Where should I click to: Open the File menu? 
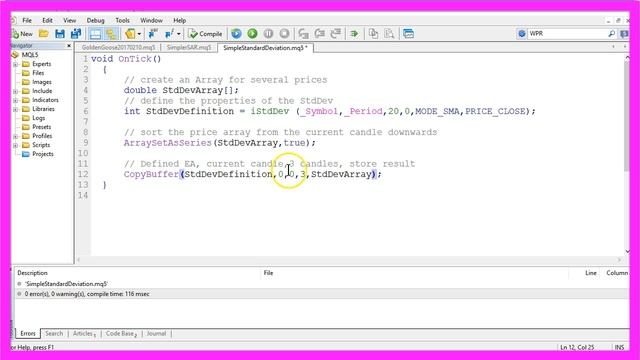[x=27, y=20]
